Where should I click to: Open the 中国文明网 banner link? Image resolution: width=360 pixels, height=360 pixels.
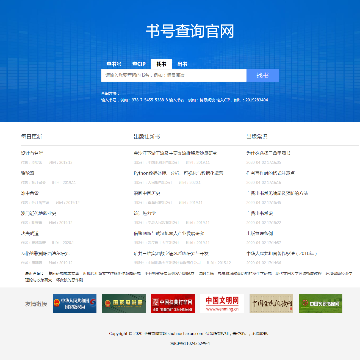222,303
